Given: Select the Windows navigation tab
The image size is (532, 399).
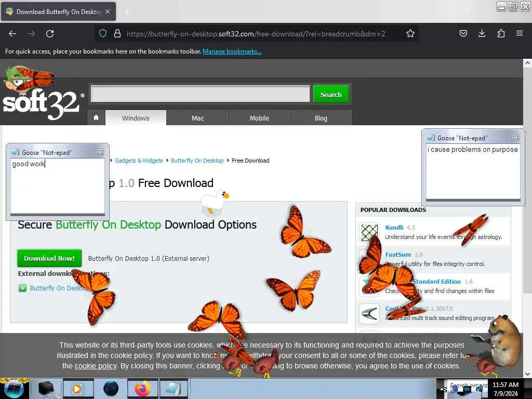Looking at the screenshot, I should click(x=136, y=118).
